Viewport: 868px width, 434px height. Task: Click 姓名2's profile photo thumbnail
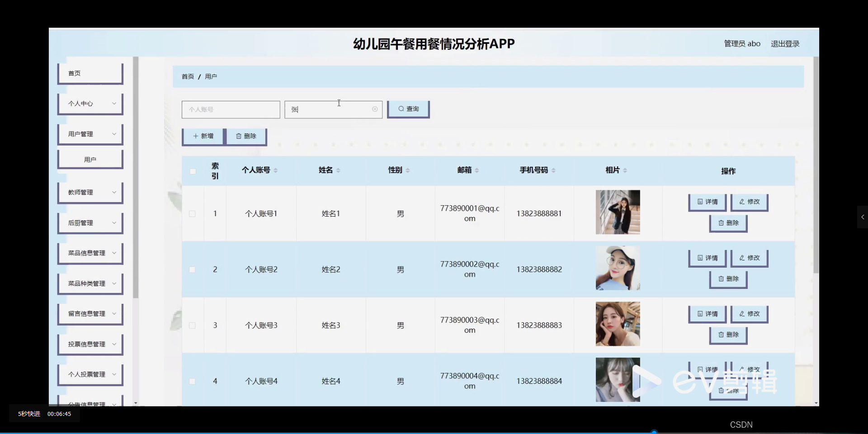pyautogui.click(x=618, y=268)
